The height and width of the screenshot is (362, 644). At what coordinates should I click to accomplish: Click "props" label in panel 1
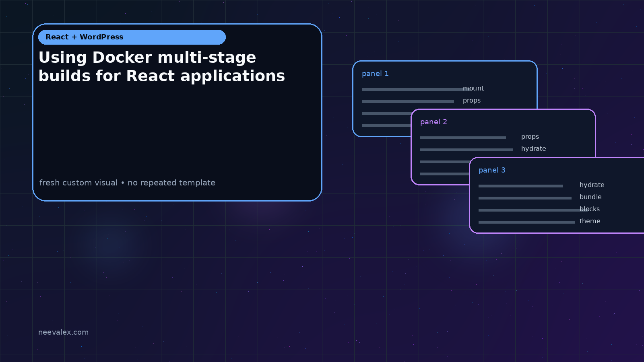click(x=472, y=101)
